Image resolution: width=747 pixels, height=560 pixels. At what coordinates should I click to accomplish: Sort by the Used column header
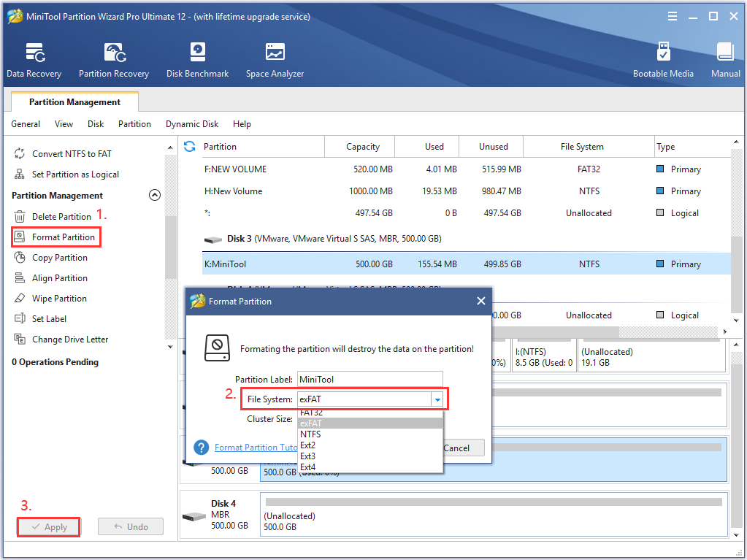pos(427,147)
